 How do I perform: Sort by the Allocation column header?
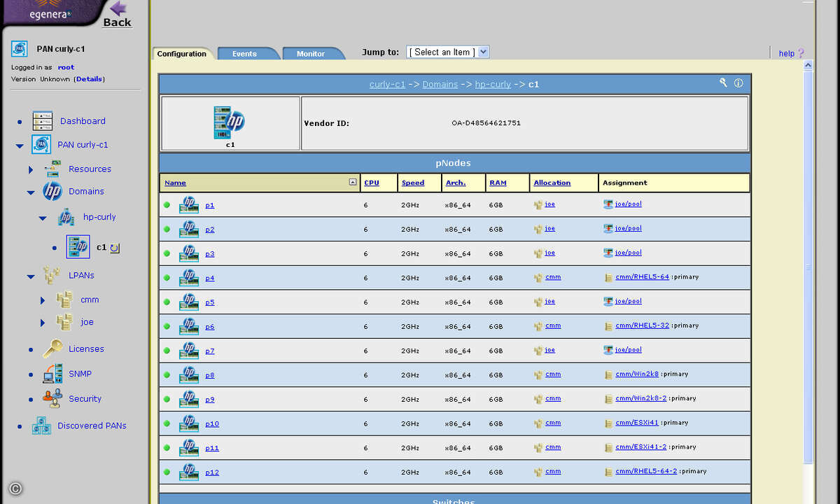(552, 183)
